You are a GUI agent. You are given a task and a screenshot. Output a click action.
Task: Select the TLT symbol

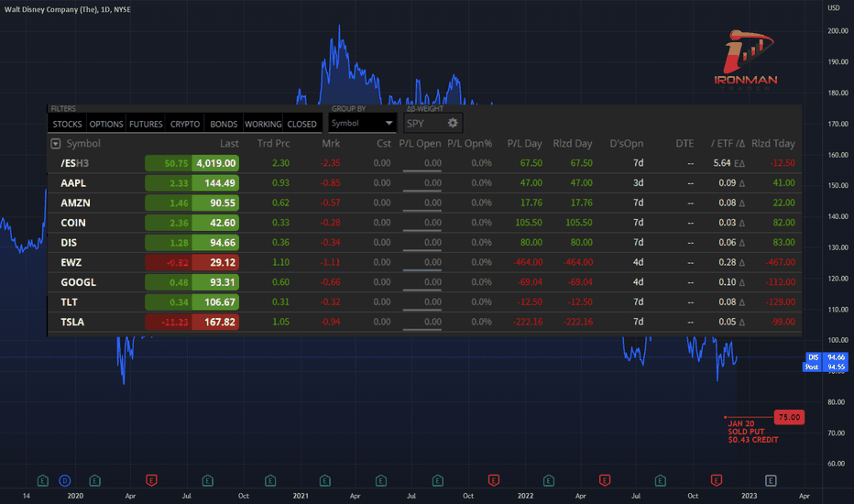coord(69,301)
